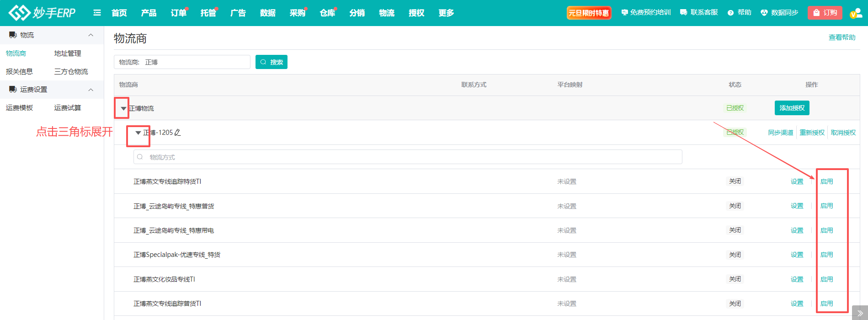Screen dimensions: 868x320
Task: Click the 帮助 help icon
Action: click(x=730, y=13)
